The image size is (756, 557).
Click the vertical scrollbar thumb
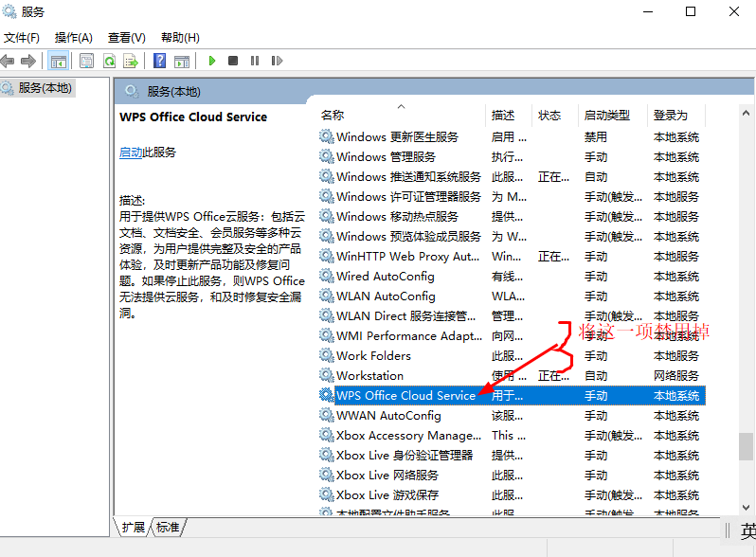pos(746,446)
